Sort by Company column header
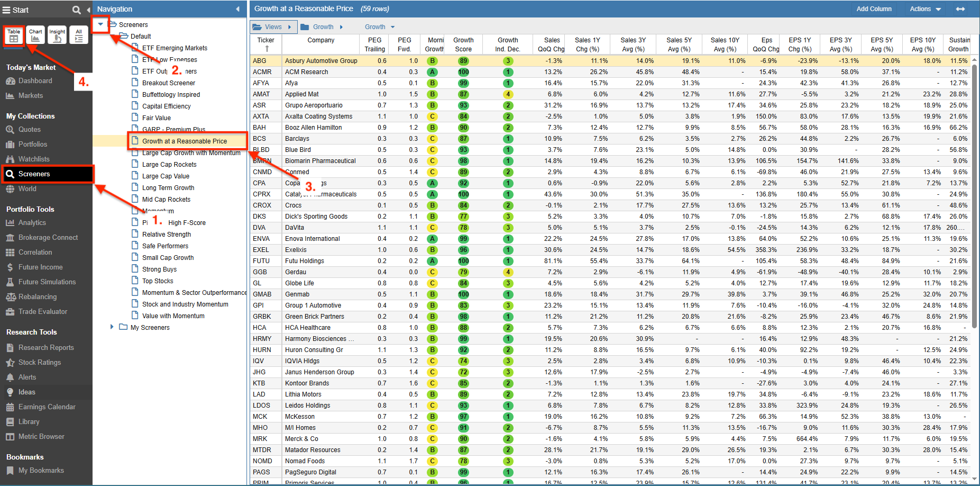980x486 pixels. tap(321, 44)
